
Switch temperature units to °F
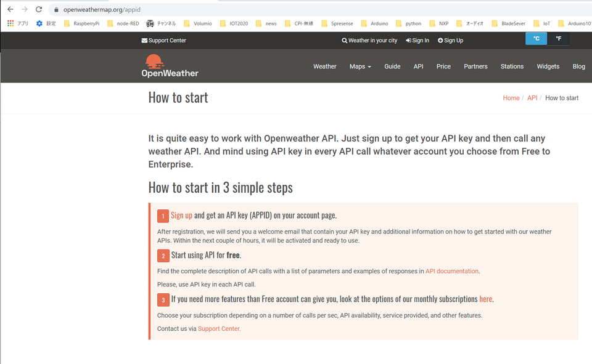click(x=558, y=39)
